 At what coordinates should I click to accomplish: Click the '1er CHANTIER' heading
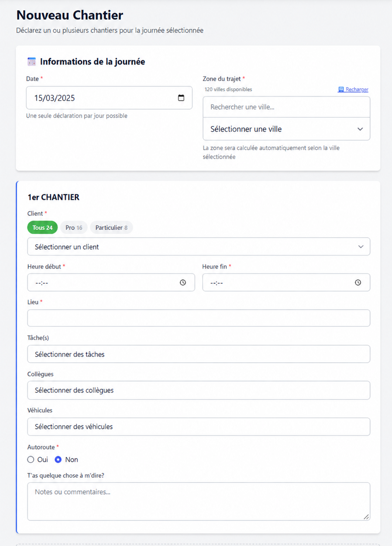[x=54, y=197]
